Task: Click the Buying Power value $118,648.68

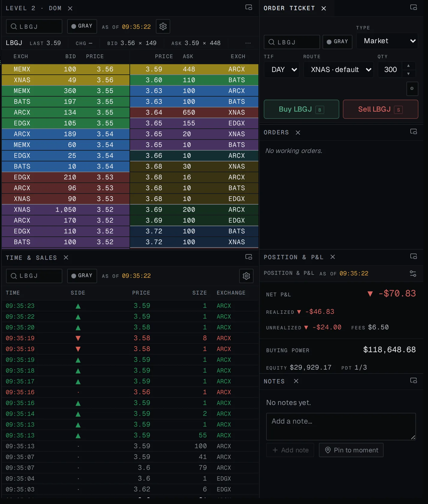Action: [389, 350]
